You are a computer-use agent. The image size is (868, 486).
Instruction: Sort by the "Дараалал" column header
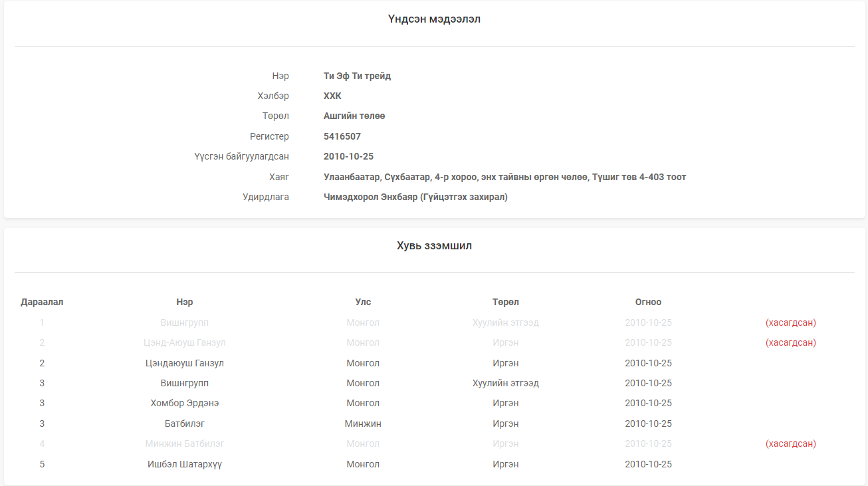(42, 302)
